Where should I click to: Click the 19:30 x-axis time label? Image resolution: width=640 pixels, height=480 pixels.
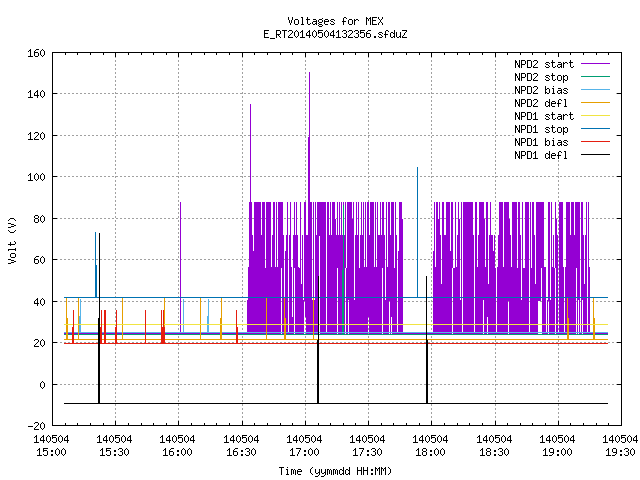620,452
